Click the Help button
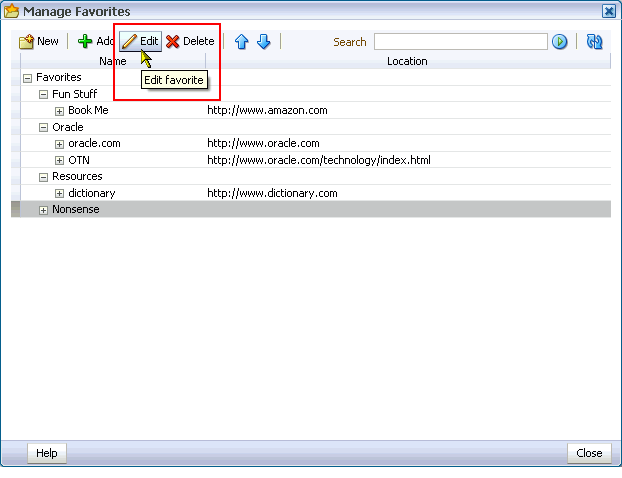Viewport: 622px width, 478px height. click(47, 453)
